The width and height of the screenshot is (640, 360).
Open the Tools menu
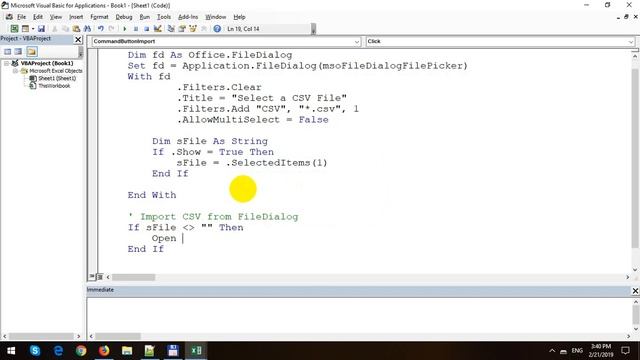pyautogui.click(x=164, y=17)
